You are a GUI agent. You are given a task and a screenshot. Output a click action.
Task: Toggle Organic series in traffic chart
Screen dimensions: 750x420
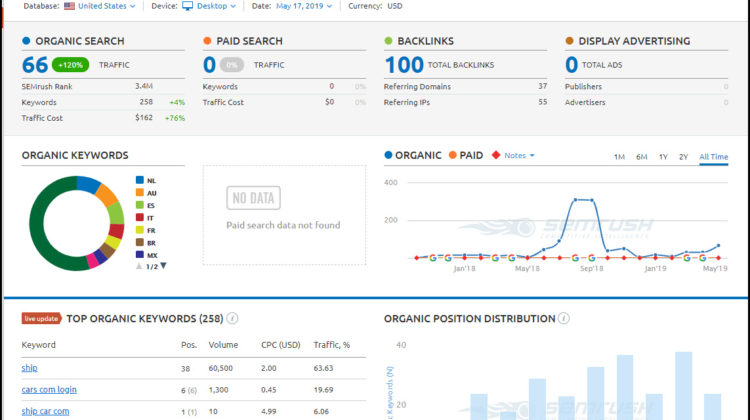(412, 155)
